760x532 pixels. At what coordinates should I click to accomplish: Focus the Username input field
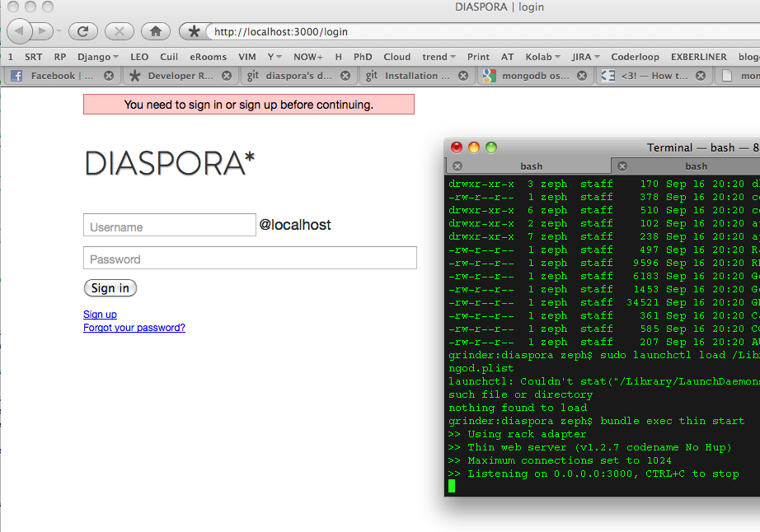tap(170, 226)
